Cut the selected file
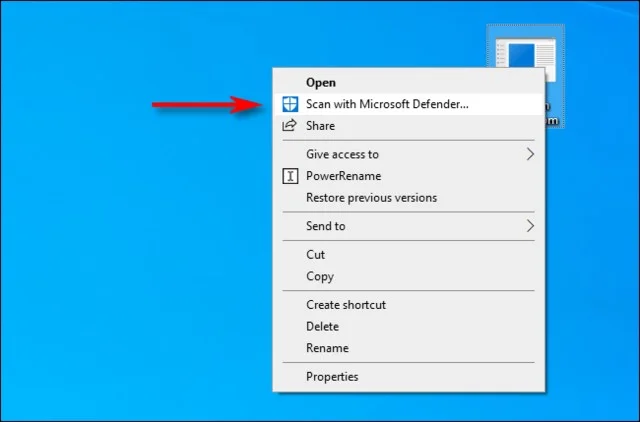640x422 pixels. pyautogui.click(x=315, y=255)
